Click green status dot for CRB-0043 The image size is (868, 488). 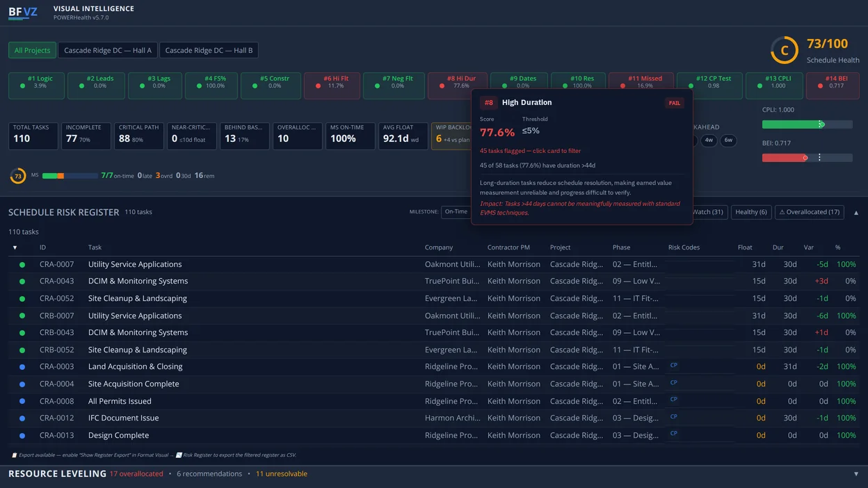click(22, 333)
